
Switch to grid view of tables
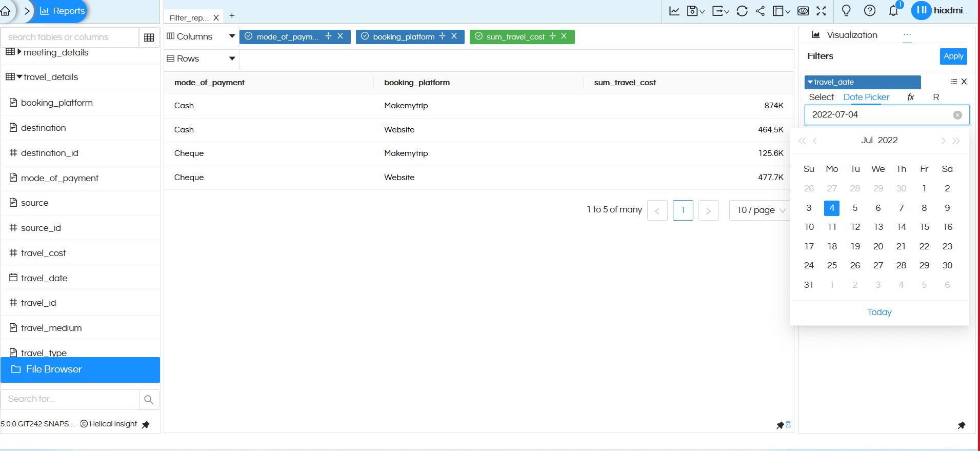click(149, 37)
